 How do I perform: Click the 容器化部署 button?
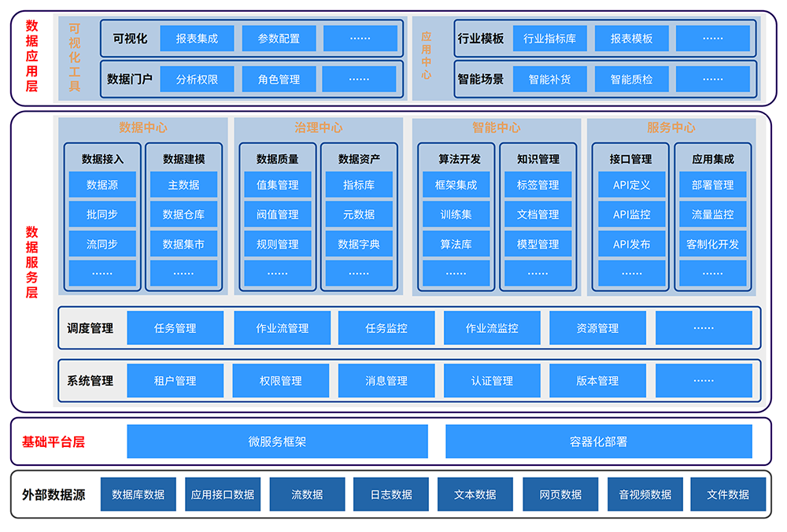(600, 441)
